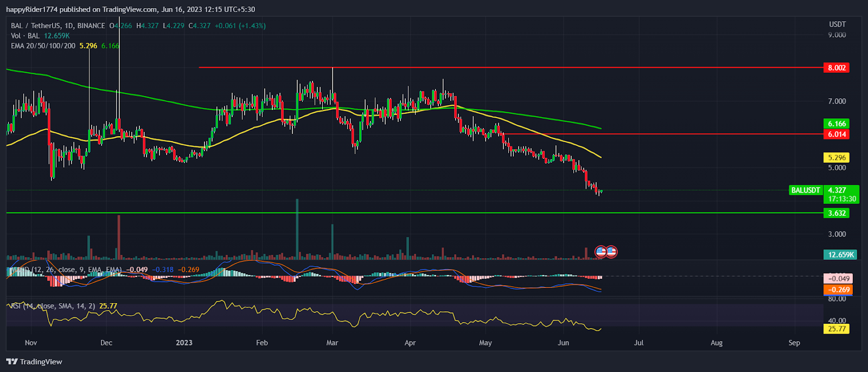
Task: Click the Jun label on the time axis
Action: tap(564, 343)
